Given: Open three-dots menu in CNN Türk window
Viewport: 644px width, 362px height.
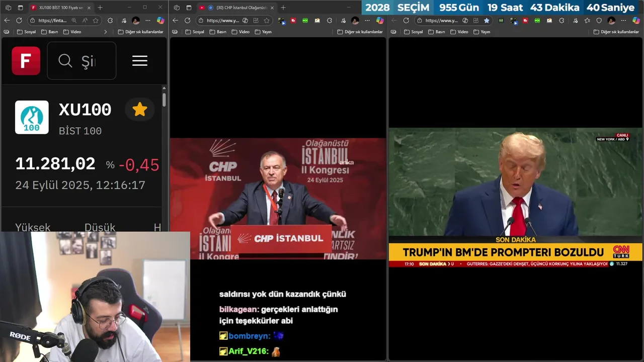Looking at the screenshot, I should tap(624, 21).
